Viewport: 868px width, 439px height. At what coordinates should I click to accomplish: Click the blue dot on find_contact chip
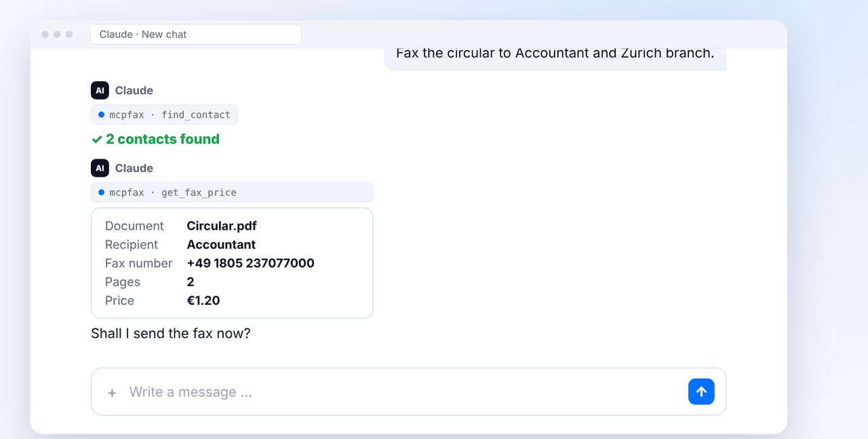101,114
